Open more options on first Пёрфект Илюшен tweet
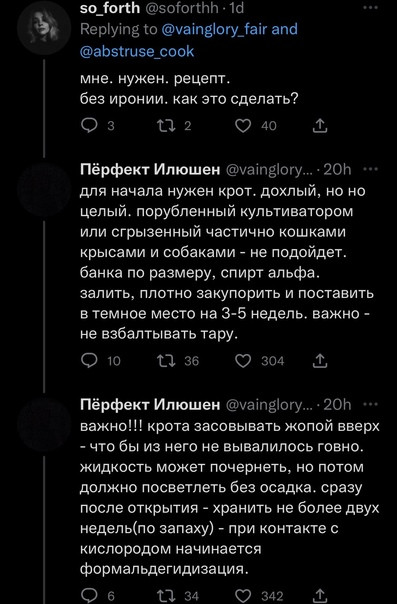Viewport: 397px width, 604px height. [x=370, y=169]
